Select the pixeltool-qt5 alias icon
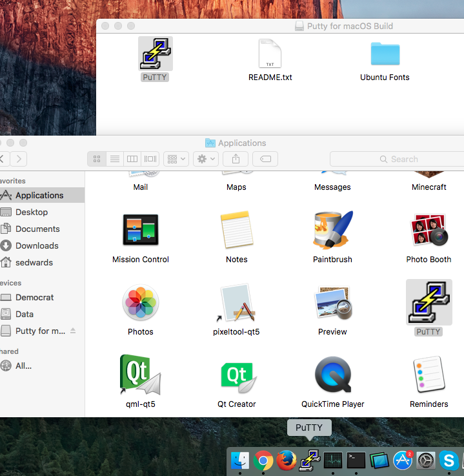This screenshot has width=464, height=476. tap(236, 303)
